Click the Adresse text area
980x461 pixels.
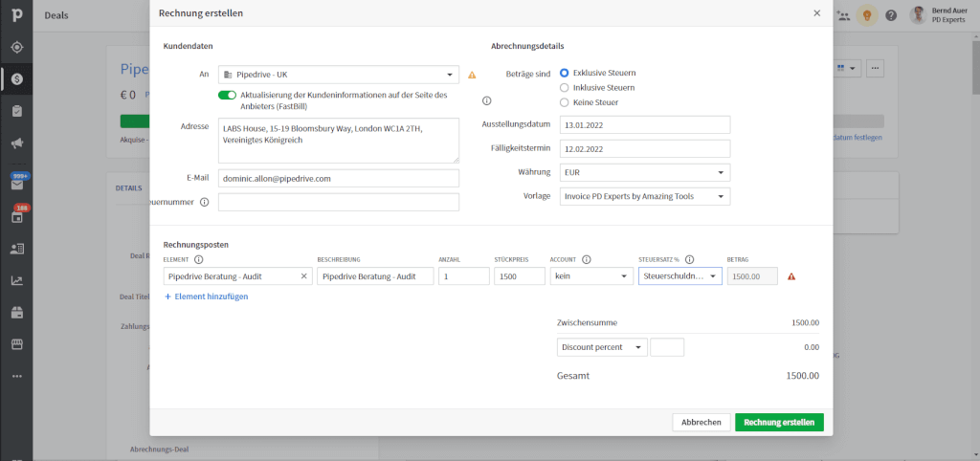pyautogui.click(x=339, y=141)
